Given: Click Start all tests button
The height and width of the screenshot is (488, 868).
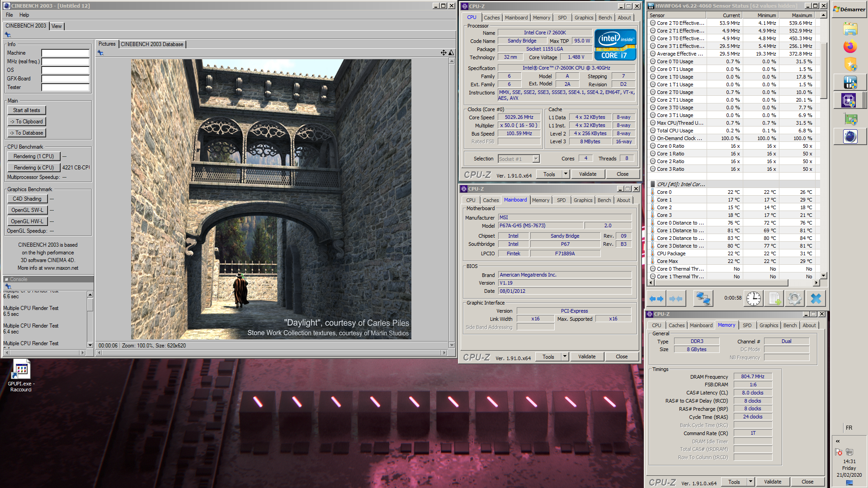Looking at the screenshot, I should click(x=27, y=110).
